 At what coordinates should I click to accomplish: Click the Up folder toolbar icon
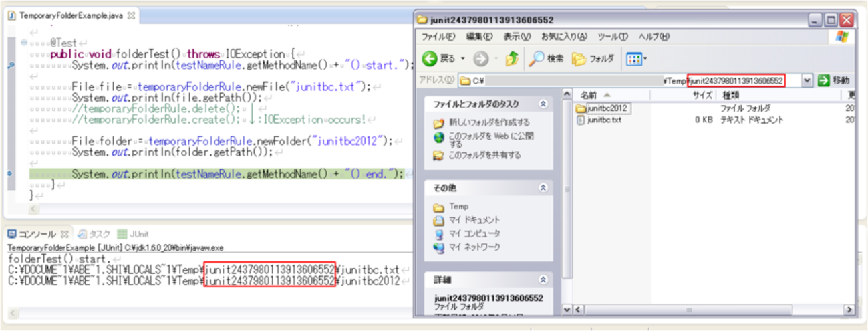(513, 59)
